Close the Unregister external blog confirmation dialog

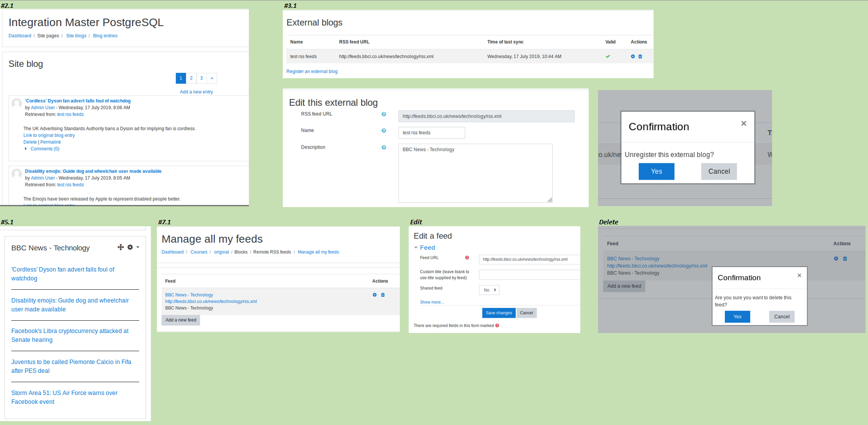(744, 123)
